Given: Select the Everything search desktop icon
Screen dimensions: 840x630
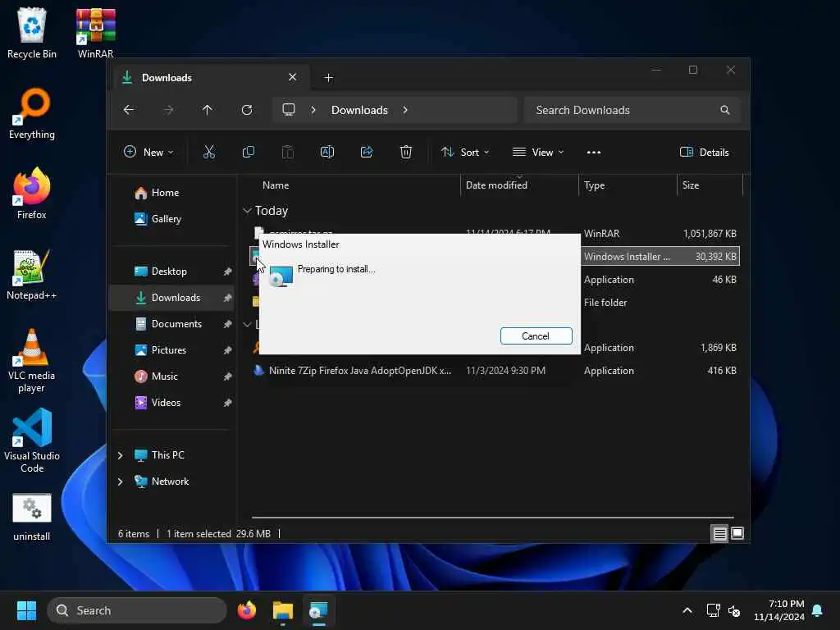Looking at the screenshot, I should pos(32,113).
